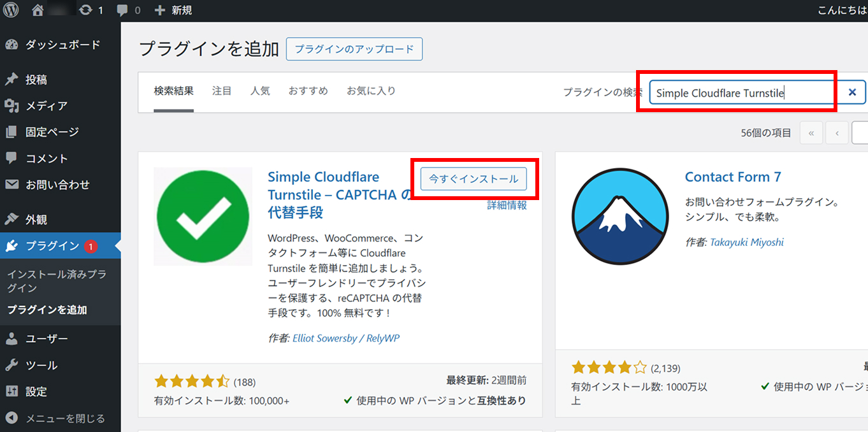Open 固定ページ menu in sidebar

click(x=61, y=132)
